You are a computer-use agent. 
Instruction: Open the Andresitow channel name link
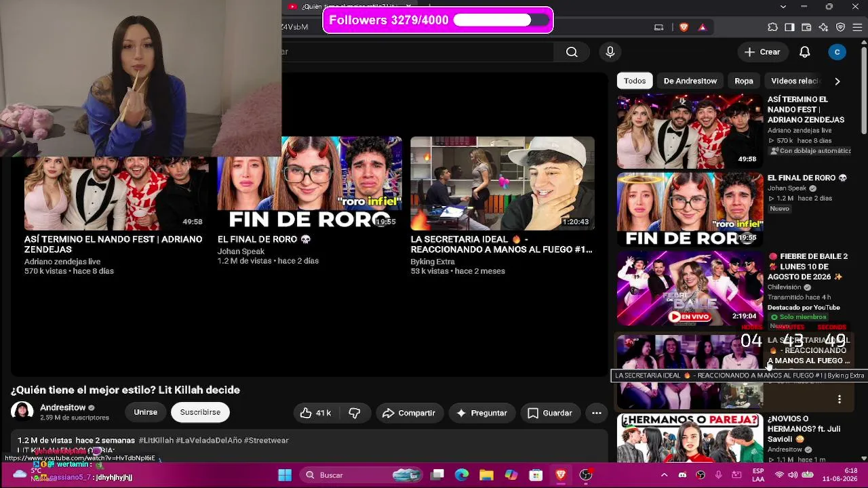point(63,407)
